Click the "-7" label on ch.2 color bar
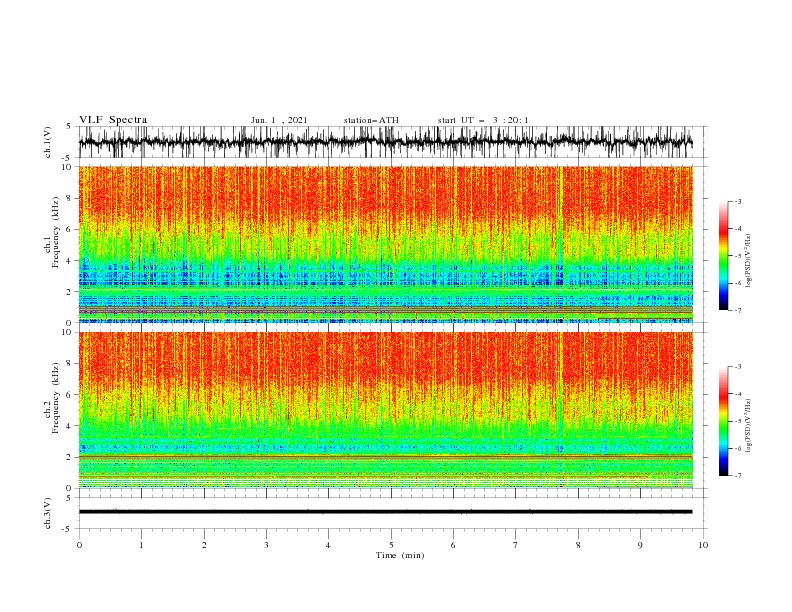The width and height of the screenshot is (792, 612). click(x=738, y=476)
